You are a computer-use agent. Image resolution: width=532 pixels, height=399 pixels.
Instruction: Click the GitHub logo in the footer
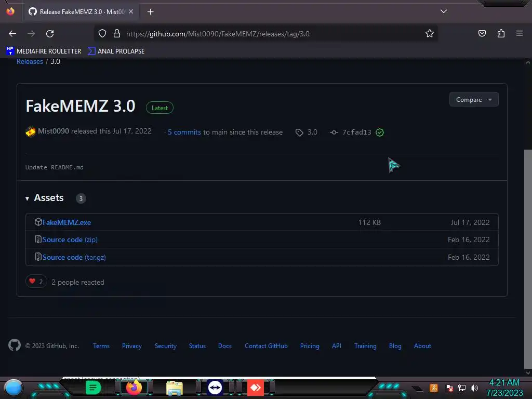coord(14,345)
